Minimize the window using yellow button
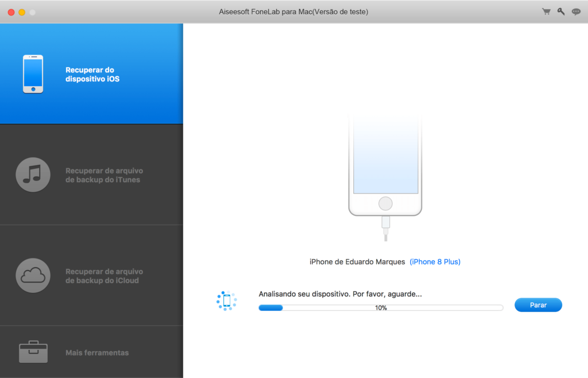 [22, 11]
